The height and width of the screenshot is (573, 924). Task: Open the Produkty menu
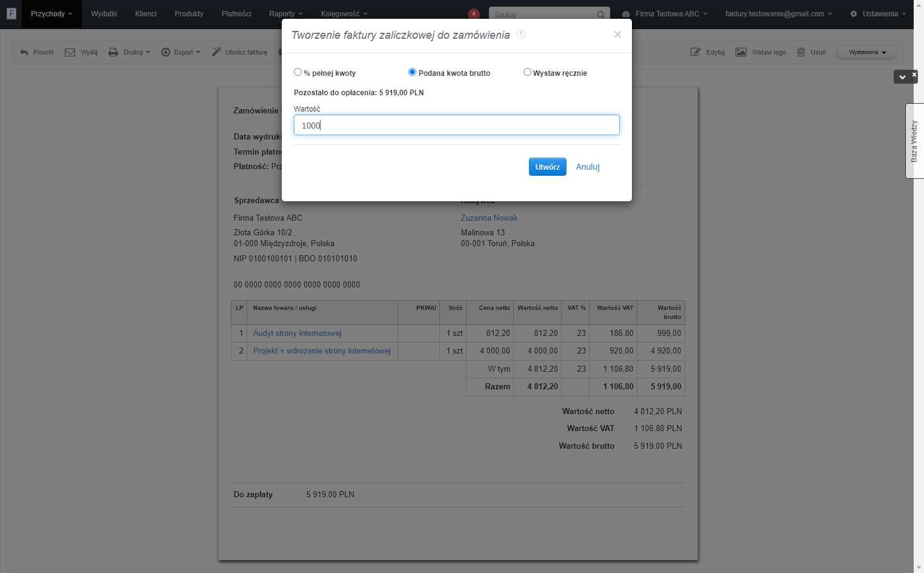pos(189,14)
